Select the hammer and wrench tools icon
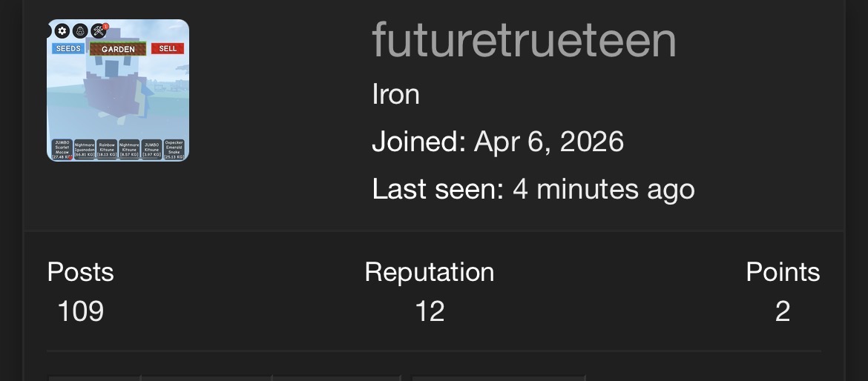The image size is (868, 381). coord(99,31)
